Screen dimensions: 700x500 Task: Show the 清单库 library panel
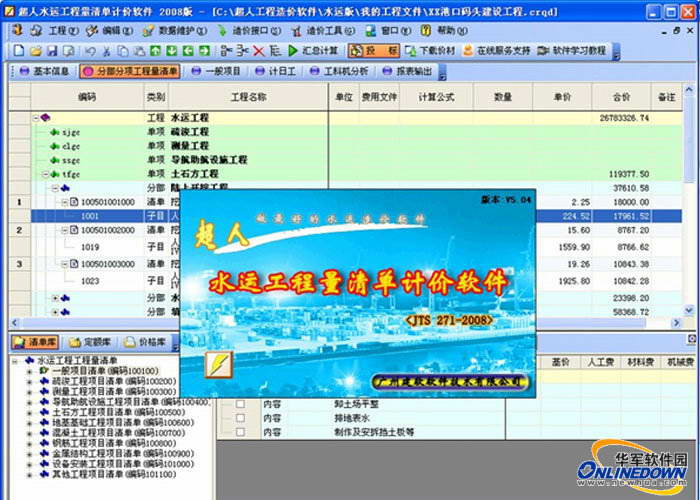click(x=35, y=342)
